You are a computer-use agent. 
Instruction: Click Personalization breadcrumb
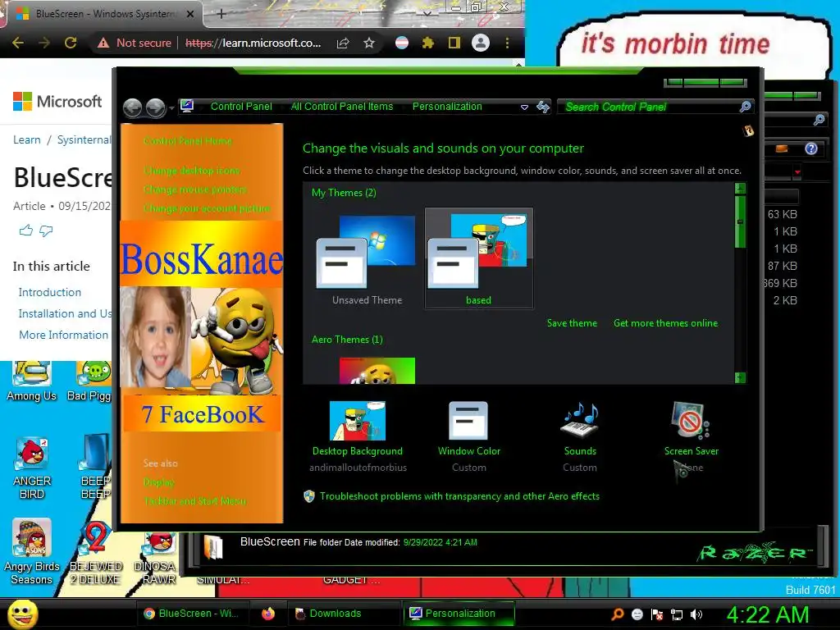point(447,107)
